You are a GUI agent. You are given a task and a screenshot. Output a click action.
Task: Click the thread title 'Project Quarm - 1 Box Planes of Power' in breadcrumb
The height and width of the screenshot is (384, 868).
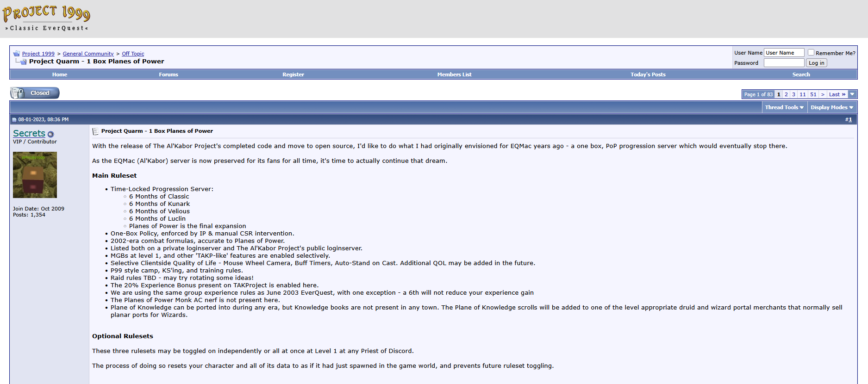96,62
